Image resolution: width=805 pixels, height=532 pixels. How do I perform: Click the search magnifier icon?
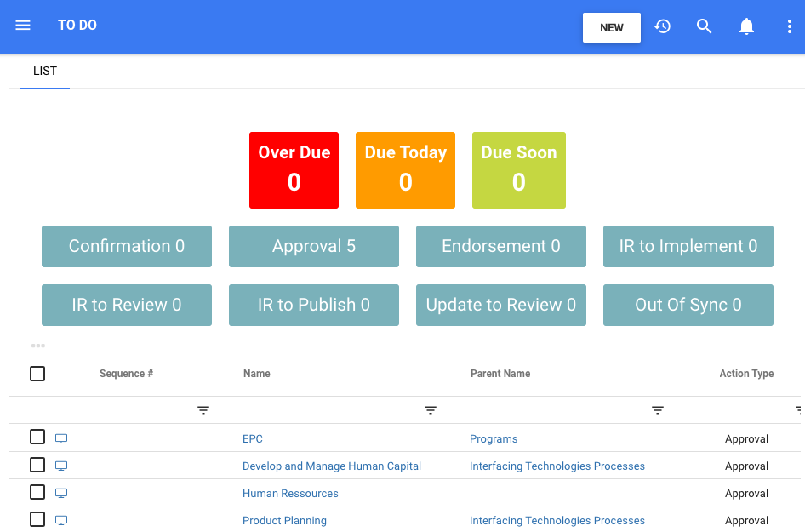(704, 26)
